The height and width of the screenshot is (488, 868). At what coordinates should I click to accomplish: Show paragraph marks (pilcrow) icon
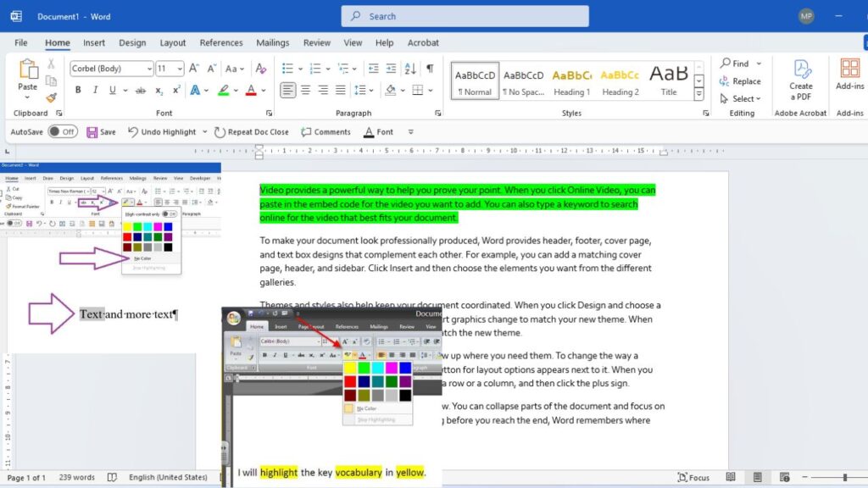click(430, 68)
